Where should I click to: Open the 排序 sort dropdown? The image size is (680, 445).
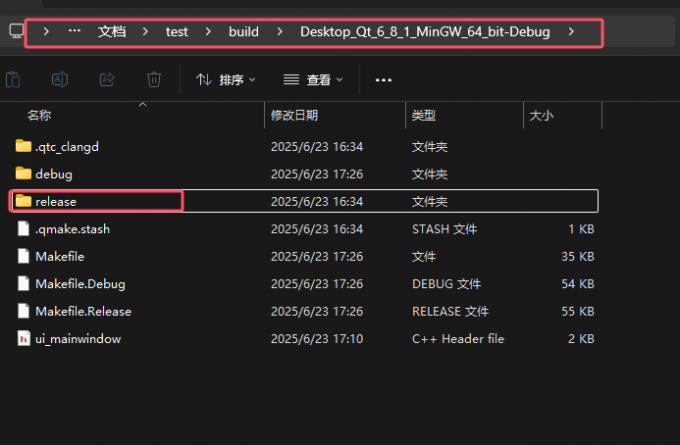[x=226, y=80]
